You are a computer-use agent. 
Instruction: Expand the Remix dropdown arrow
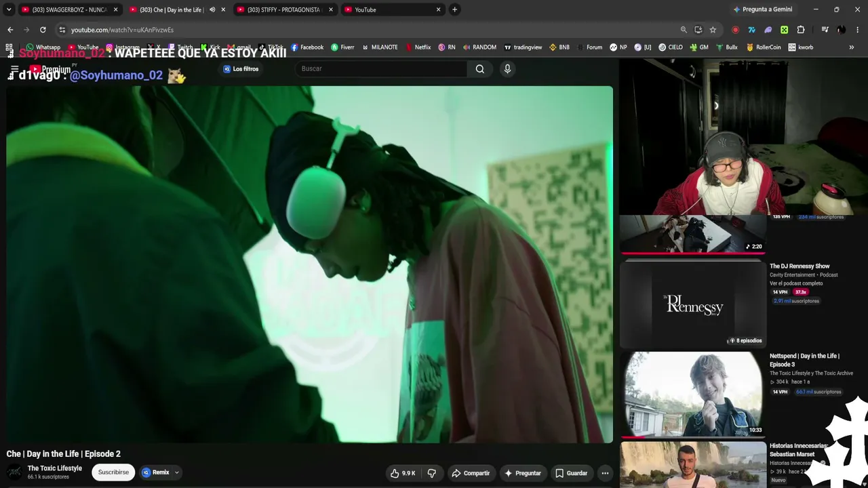click(177, 472)
